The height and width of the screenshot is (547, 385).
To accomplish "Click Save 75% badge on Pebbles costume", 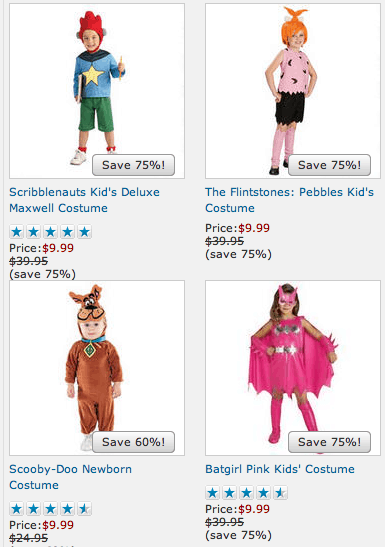I will 330,165.
